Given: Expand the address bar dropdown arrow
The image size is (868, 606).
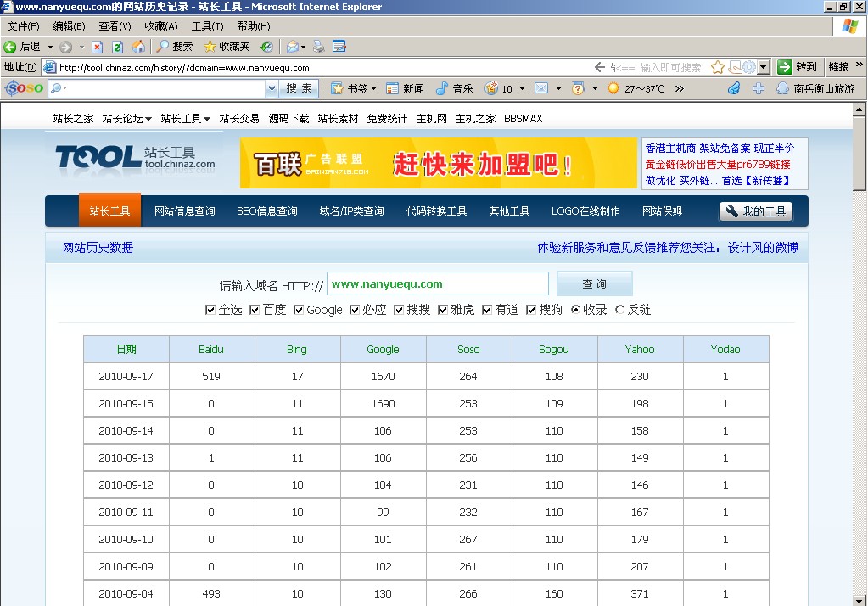Looking at the screenshot, I should [764, 68].
